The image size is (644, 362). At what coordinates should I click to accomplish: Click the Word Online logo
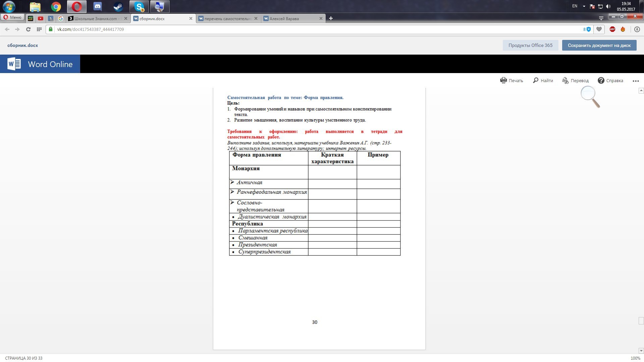(x=40, y=64)
